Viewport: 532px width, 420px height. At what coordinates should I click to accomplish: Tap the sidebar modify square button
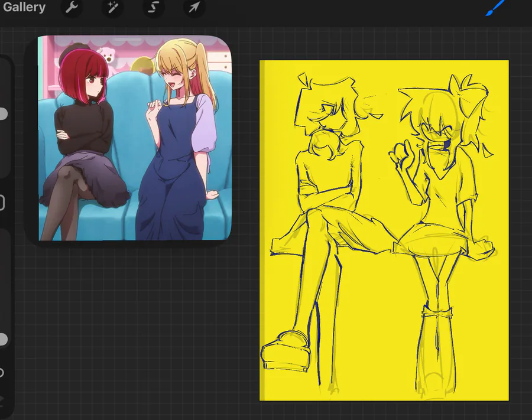(x=2, y=203)
